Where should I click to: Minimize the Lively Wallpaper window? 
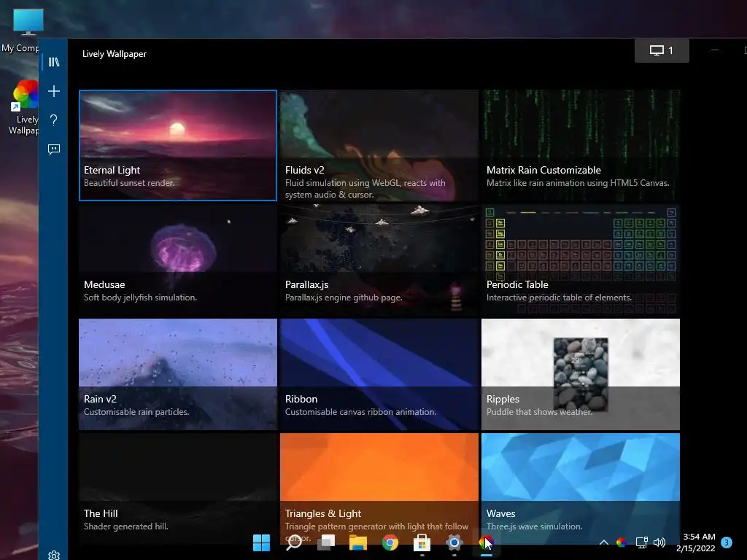pyautogui.click(x=715, y=50)
